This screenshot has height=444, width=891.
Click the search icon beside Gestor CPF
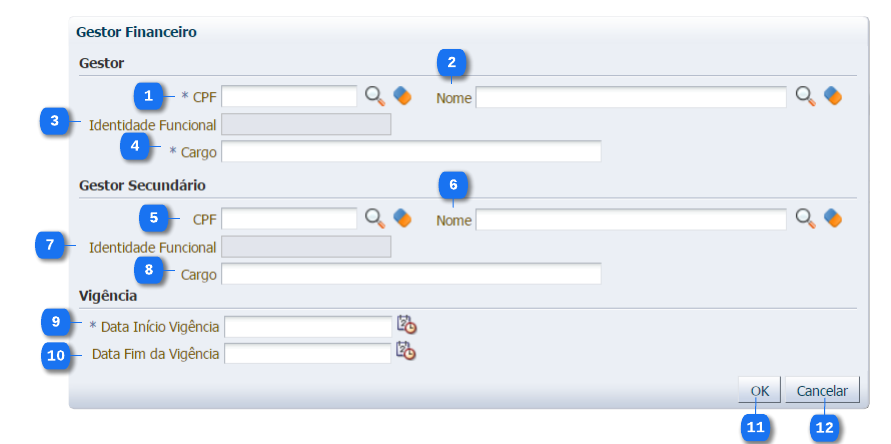coord(374,96)
